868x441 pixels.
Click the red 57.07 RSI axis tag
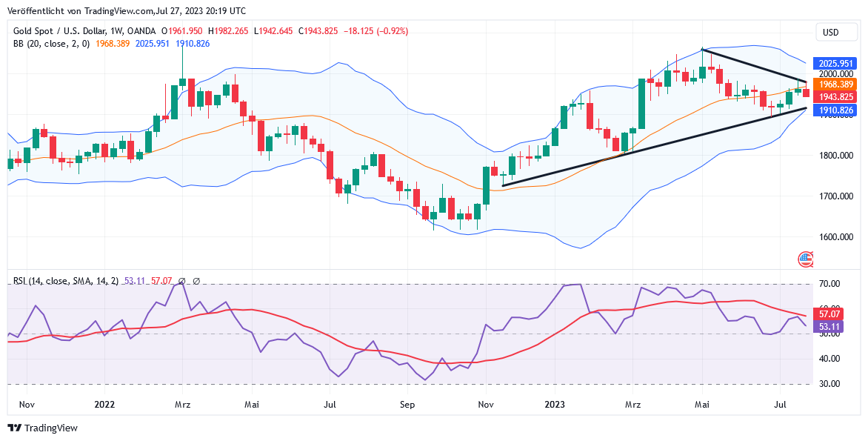[x=828, y=314]
